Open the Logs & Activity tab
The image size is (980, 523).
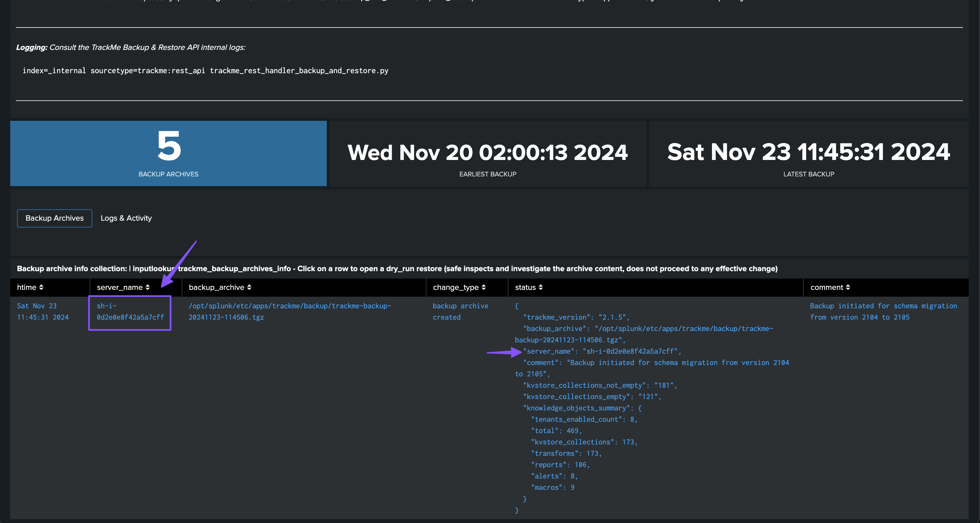coord(126,218)
